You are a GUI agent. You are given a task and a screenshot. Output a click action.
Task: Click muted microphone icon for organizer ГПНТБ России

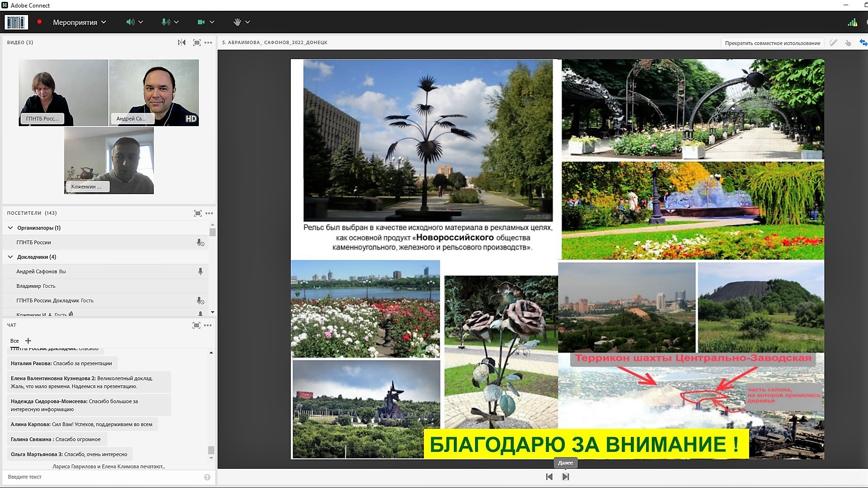(x=200, y=242)
